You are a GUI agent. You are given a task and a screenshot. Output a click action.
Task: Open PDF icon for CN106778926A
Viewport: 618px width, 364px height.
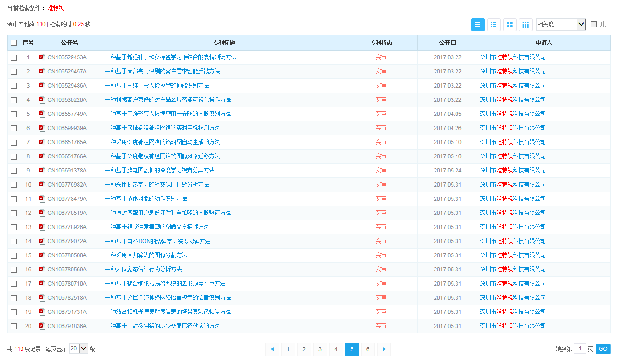[x=42, y=227]
